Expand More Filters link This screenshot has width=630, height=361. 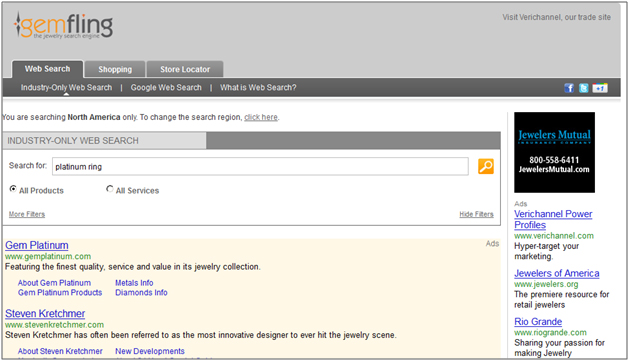[x=27, y=214]
